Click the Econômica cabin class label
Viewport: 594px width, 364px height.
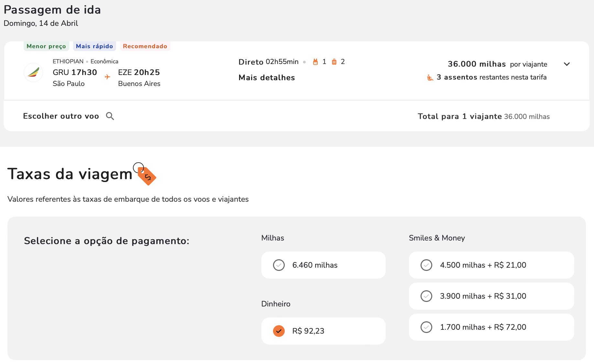[x=104, y=61]
